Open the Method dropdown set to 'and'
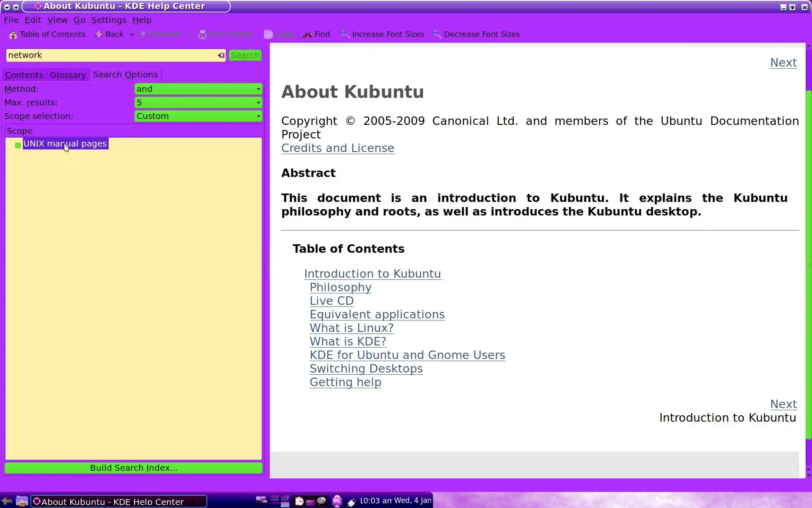Screen dimensions: 812x508 (x=198, y=89)
